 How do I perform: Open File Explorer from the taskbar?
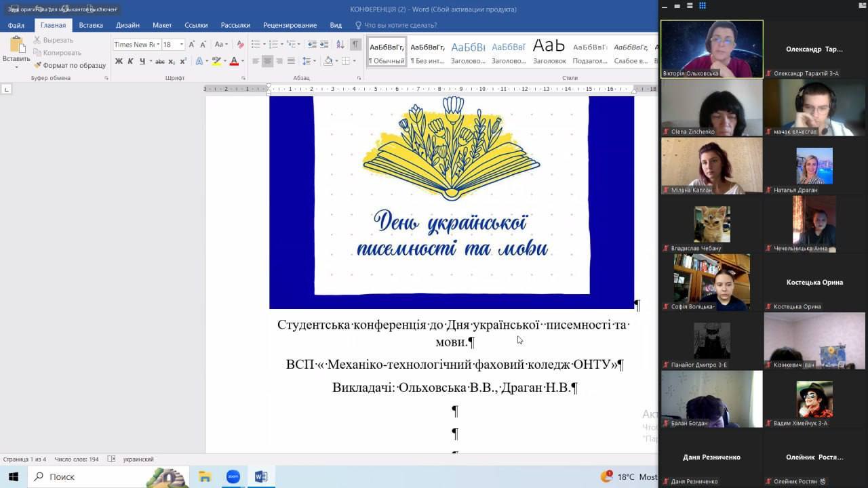point(205,476)
